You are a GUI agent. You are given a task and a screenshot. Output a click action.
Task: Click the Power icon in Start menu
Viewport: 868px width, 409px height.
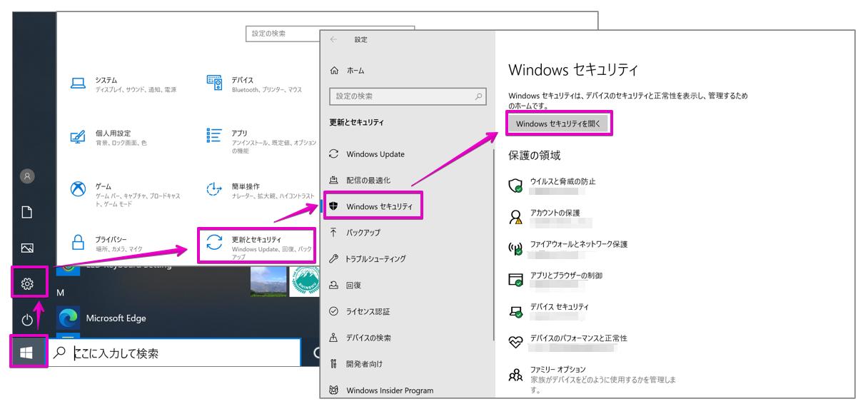(27, 319)
